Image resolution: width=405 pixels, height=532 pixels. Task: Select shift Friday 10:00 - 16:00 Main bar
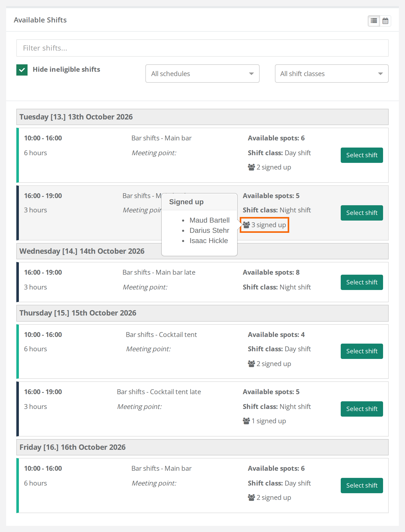[x=362, y=486]
